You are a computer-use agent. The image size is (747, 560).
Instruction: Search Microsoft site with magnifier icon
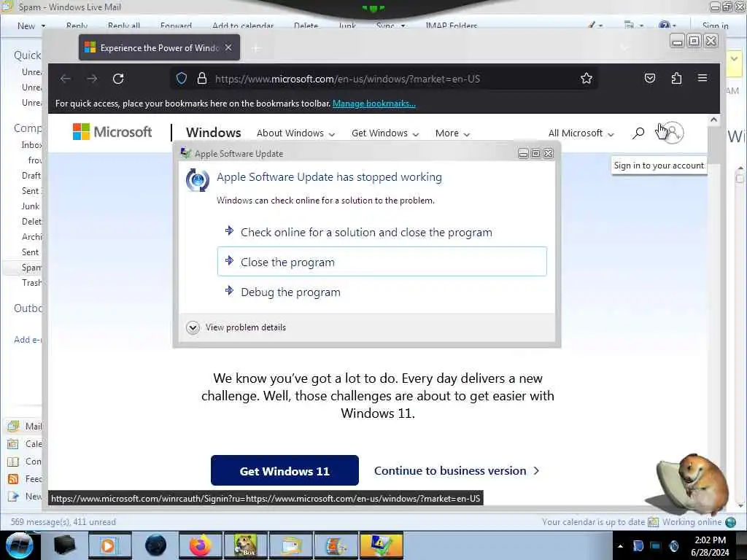coord(638,133)
